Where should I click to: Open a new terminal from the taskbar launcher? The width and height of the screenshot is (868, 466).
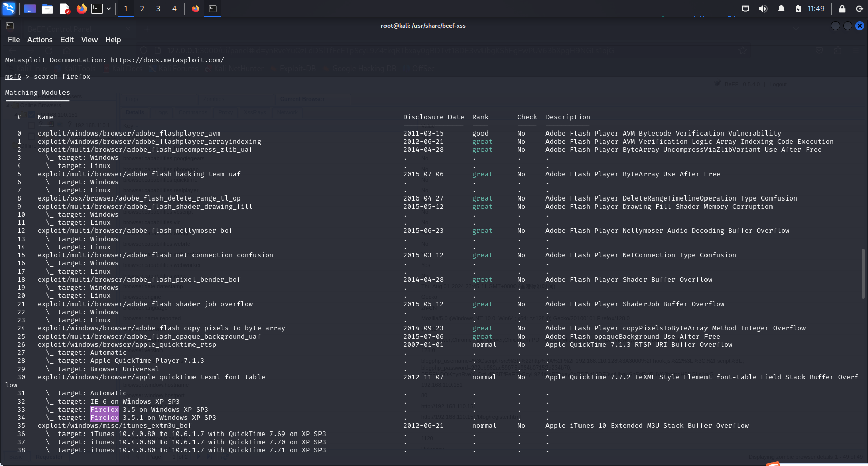click(x=97, y=9)
